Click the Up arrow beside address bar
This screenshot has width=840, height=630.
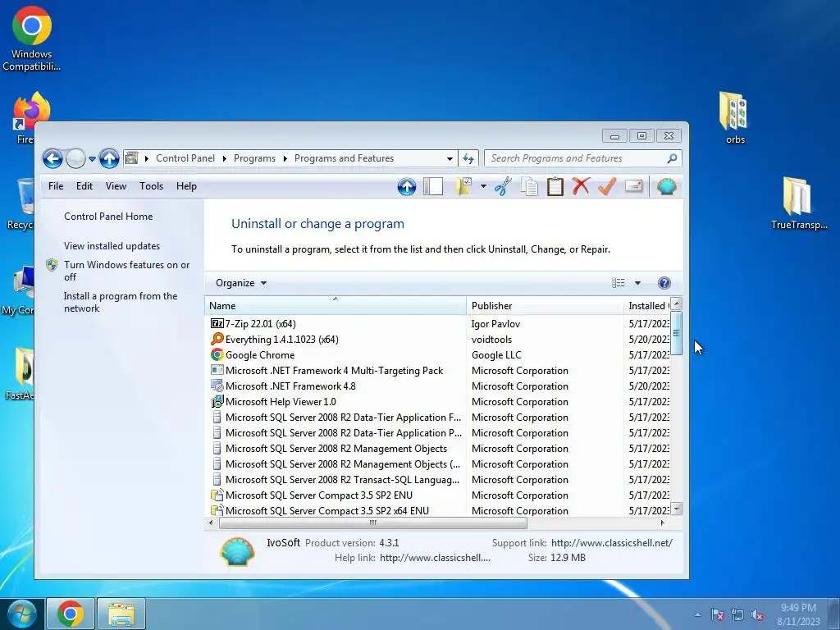pos(109,158)
